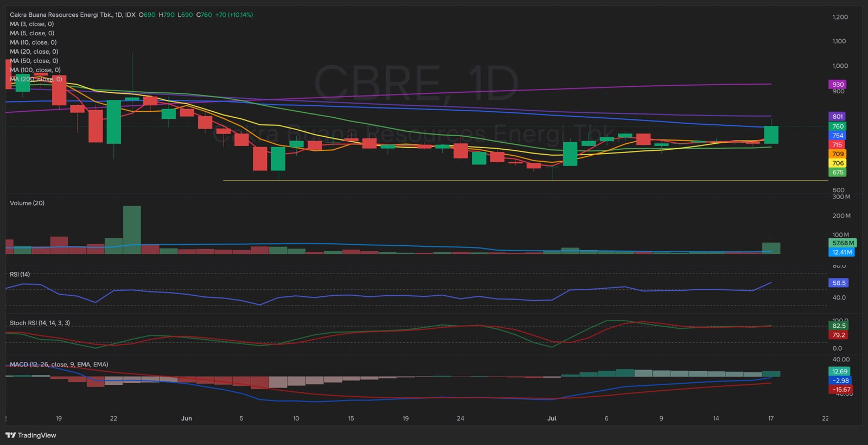Click the Stoch RSI (14, 14, 3, 3) label
The height and width of the screenshot is (445, 868).
[40, 323]
